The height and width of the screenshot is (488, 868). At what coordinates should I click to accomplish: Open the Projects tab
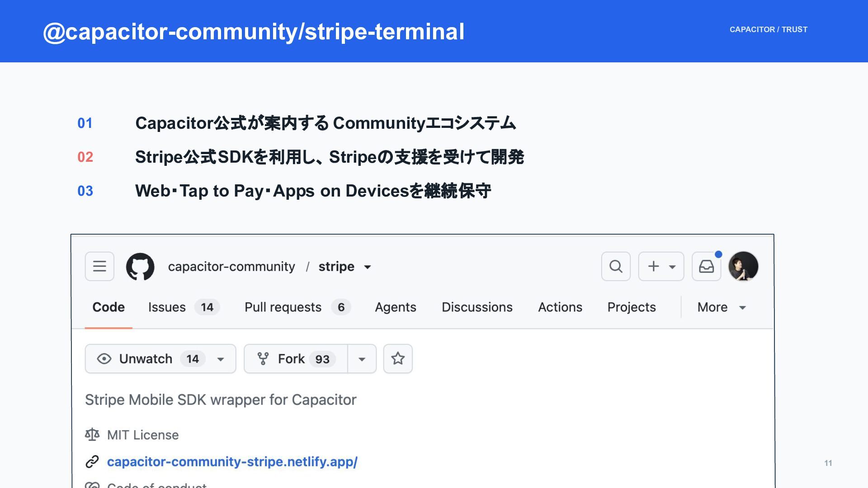click(632, 307)
